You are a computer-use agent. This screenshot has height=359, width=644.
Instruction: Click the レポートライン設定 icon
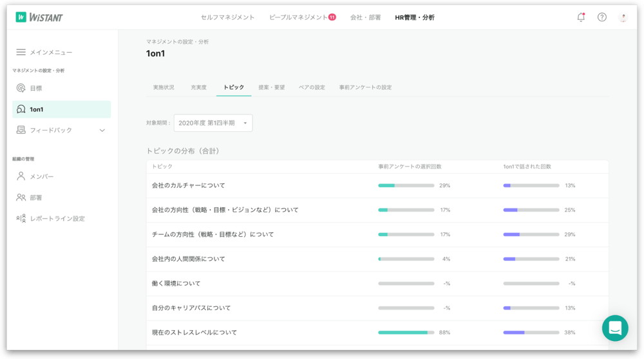(21, 219)
